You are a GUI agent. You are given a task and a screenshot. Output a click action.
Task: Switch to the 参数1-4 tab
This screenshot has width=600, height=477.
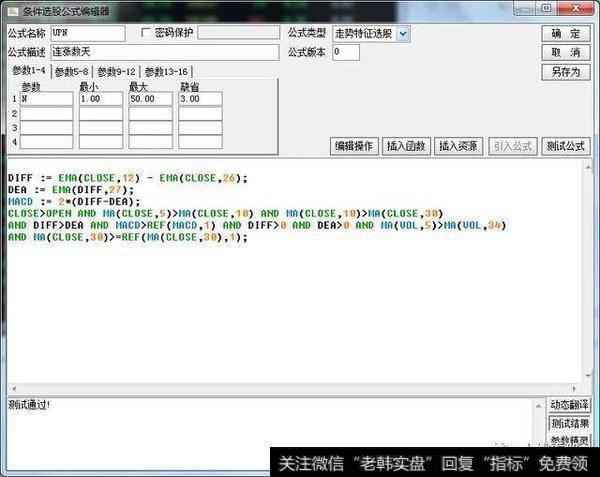(29, 71)
